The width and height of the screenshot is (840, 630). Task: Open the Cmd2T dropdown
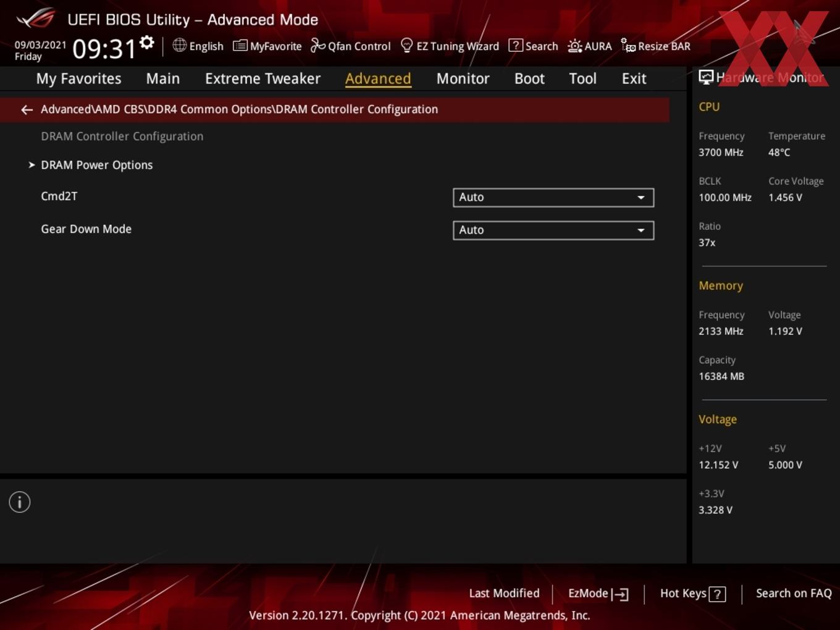pos(553,198)
